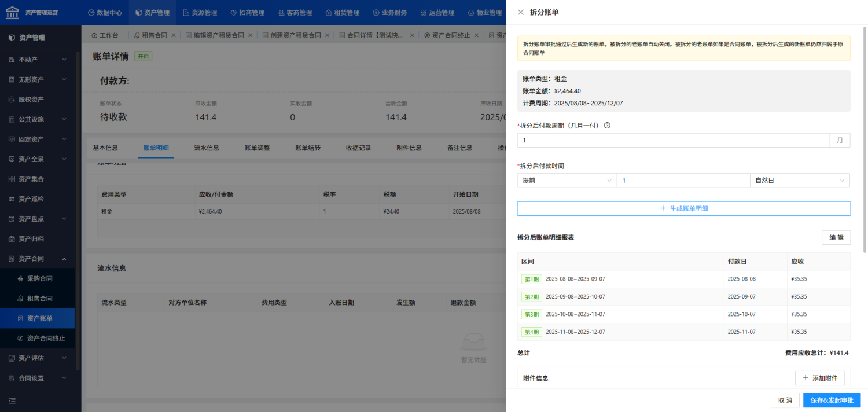Click the 不动产 sidebar icon
Image resolution: width=868 pixels, height=412 pixels.
[x=12, y=59]
